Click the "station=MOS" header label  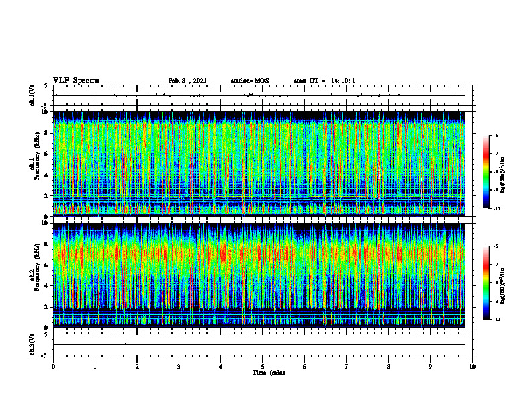coord(250,81)
